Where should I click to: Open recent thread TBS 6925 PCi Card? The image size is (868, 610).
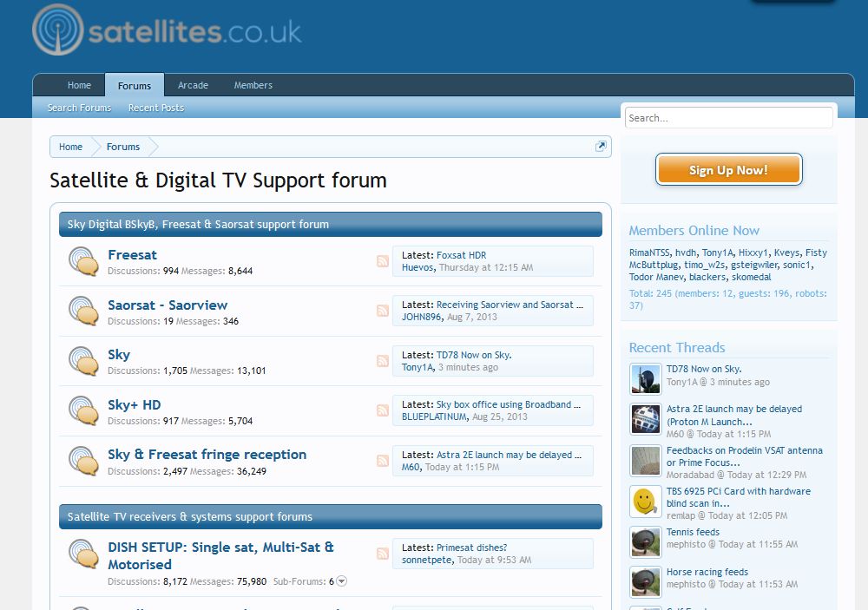pyautogui.click(x=738, y=497)
